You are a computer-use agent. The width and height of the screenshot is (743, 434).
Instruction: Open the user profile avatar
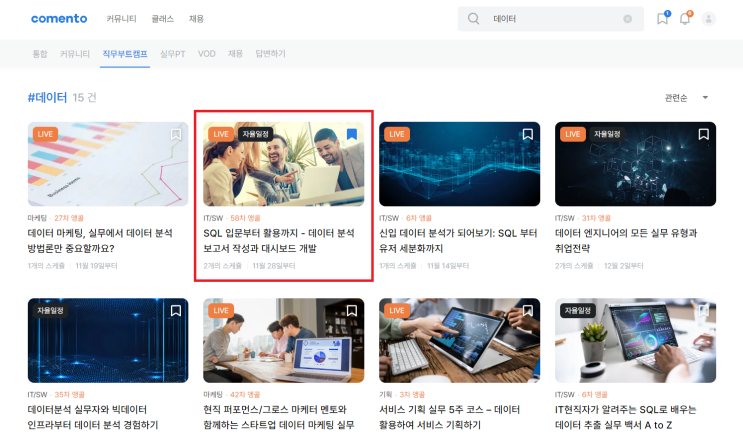709,19
